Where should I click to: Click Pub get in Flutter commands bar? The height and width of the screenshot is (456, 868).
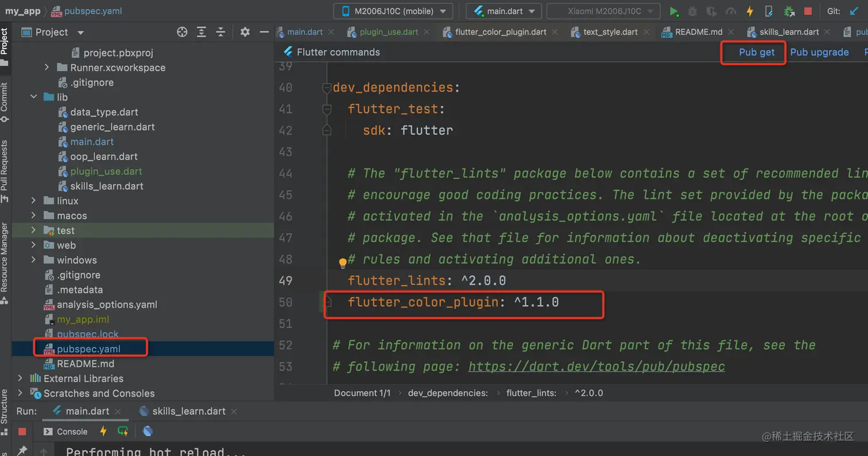757,52
